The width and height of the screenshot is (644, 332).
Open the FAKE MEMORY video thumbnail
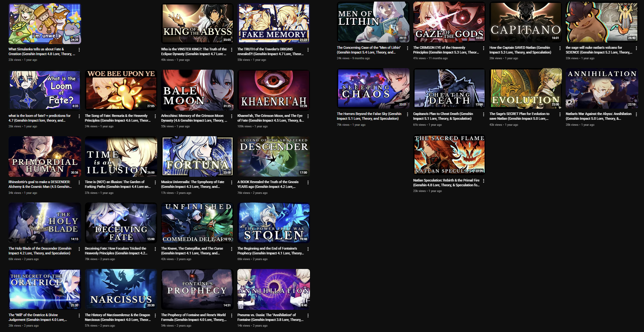tap(274, 23)
